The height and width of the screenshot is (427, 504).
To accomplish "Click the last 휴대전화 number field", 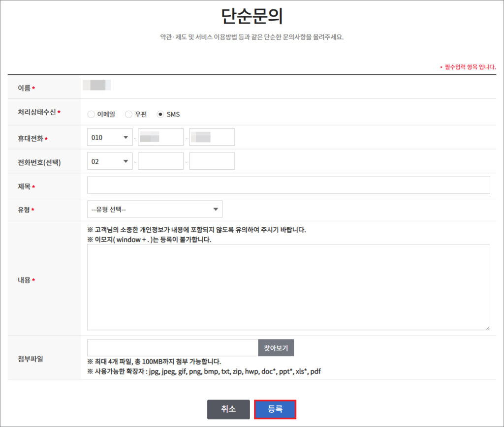I will tap(212, 137).
